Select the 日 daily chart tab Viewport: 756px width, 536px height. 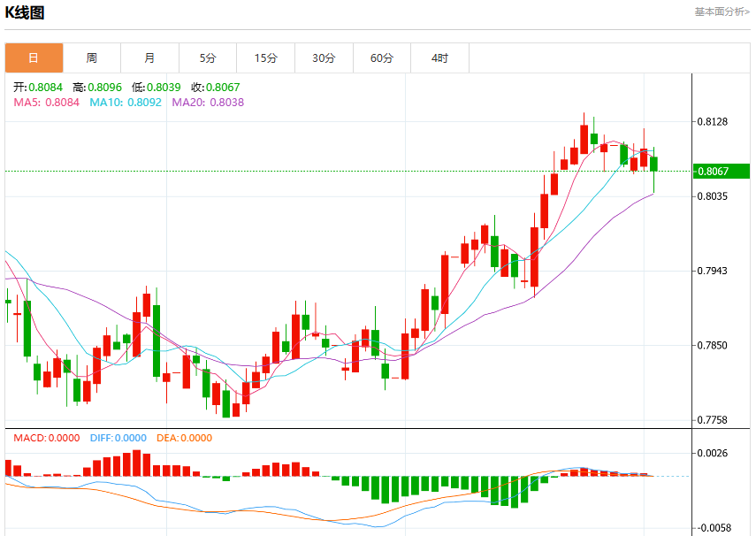(x=34, y=57)
